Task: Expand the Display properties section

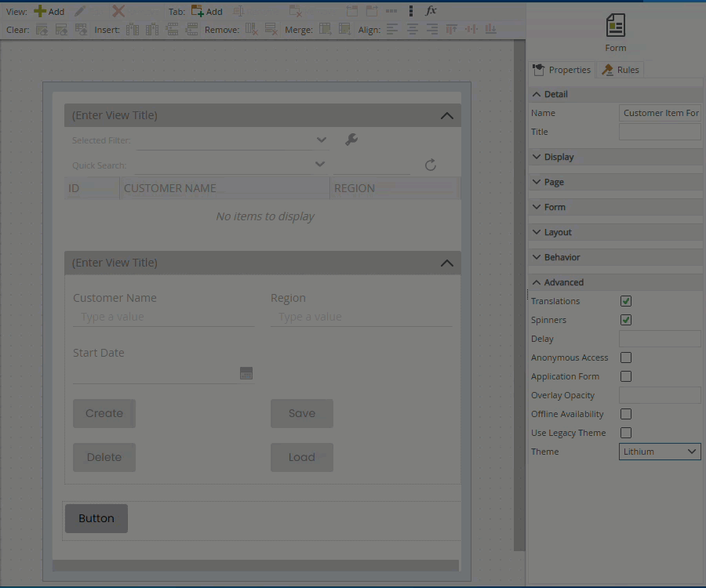Action: point(559,157)
